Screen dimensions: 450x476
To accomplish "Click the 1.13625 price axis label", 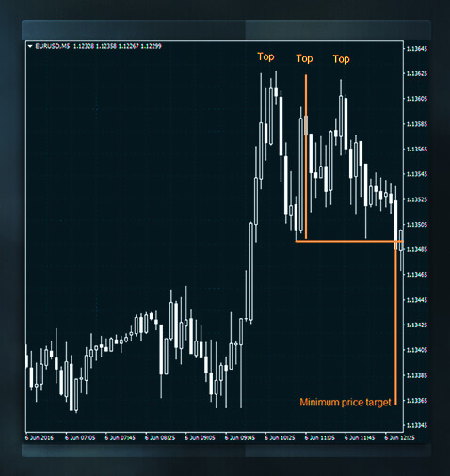I will [417, 73].
